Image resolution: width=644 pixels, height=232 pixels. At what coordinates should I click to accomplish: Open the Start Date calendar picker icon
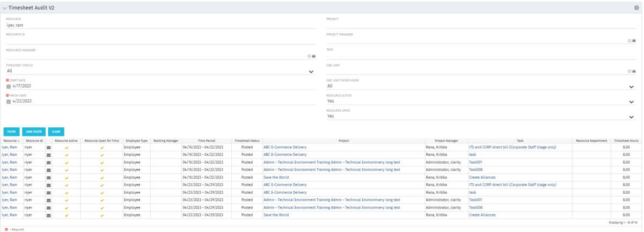click(x=9, y=86)
